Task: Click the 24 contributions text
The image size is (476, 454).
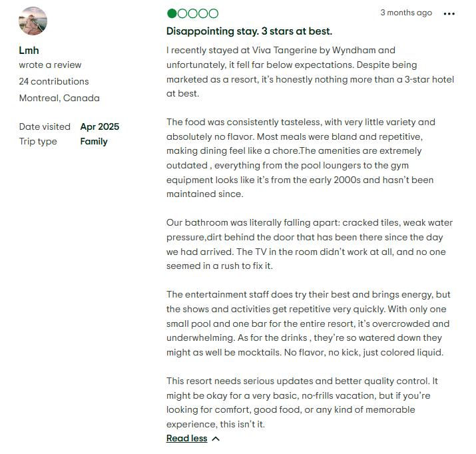Action: click(x=53, y=81)
